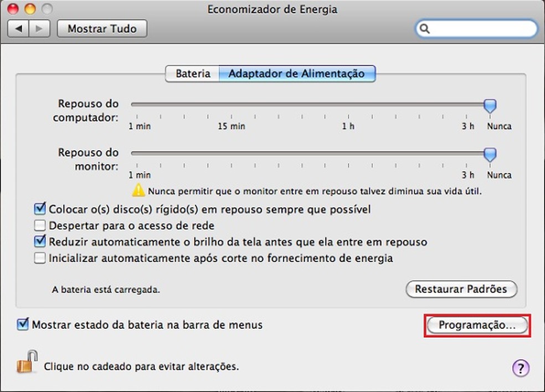The height and width of the screenshot is (392, 545).
Task: Click the padlock to prevent changes
Action: (27, 362)
